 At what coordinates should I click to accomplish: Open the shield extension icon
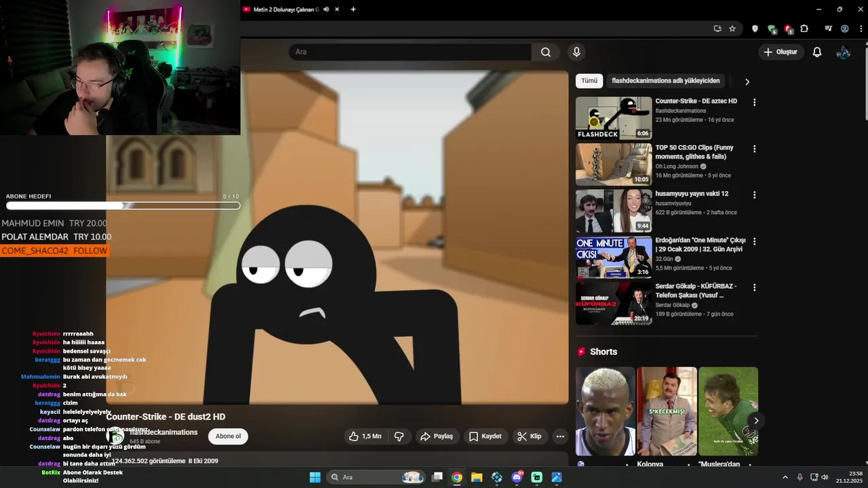[x=755, y=28]
